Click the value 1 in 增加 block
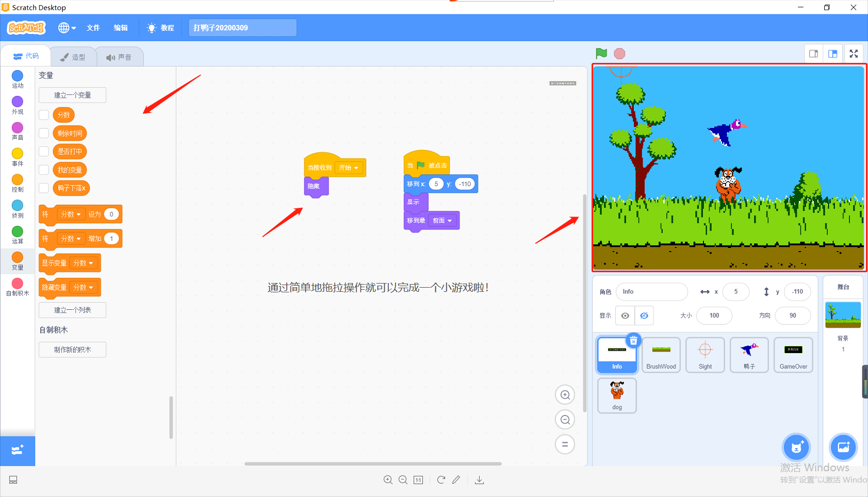This screenshot has width=868, height=497. (x=111, y=239)
